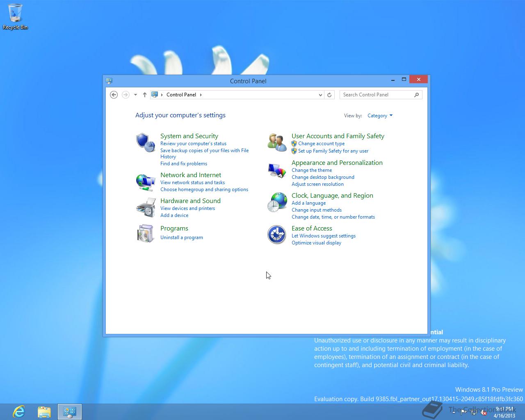The image size is (525, 420).
Task: Expand the address bar history dropdown
Action: pyautogui.click(x=320, y=95)
